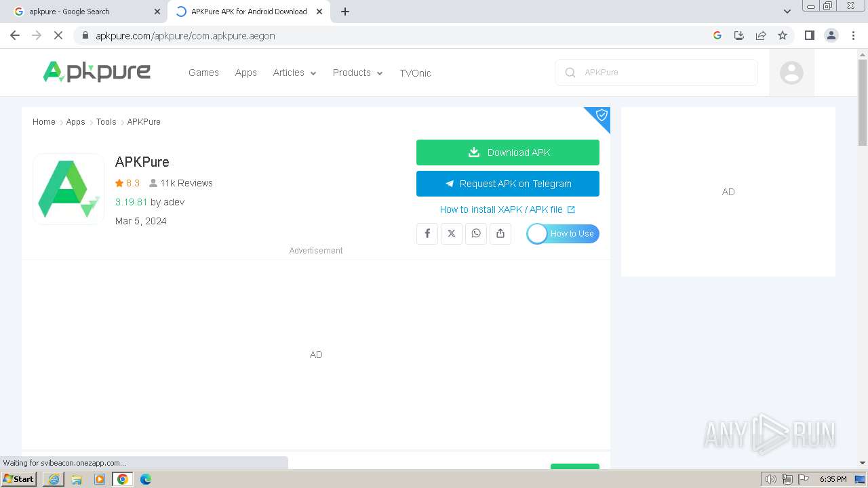Open the Chrome profile icon
Image resolution: width=868 pixels, height=488 pixels.
tap(831, 35)
